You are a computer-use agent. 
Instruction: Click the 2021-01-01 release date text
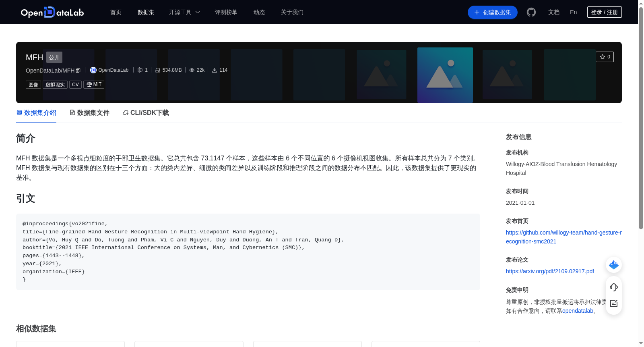click(x=520, y=203)
